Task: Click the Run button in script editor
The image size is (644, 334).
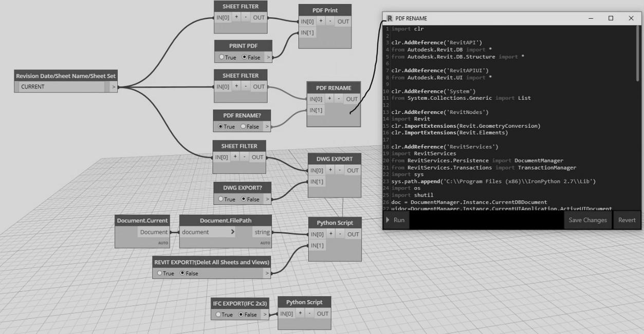Action: click(395, 220)
